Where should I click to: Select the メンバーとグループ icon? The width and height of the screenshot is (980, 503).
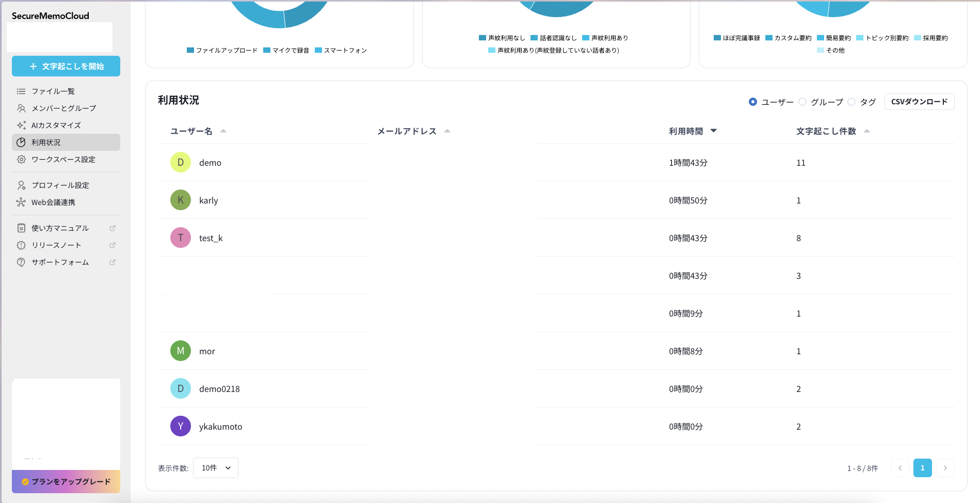(21, 108)
